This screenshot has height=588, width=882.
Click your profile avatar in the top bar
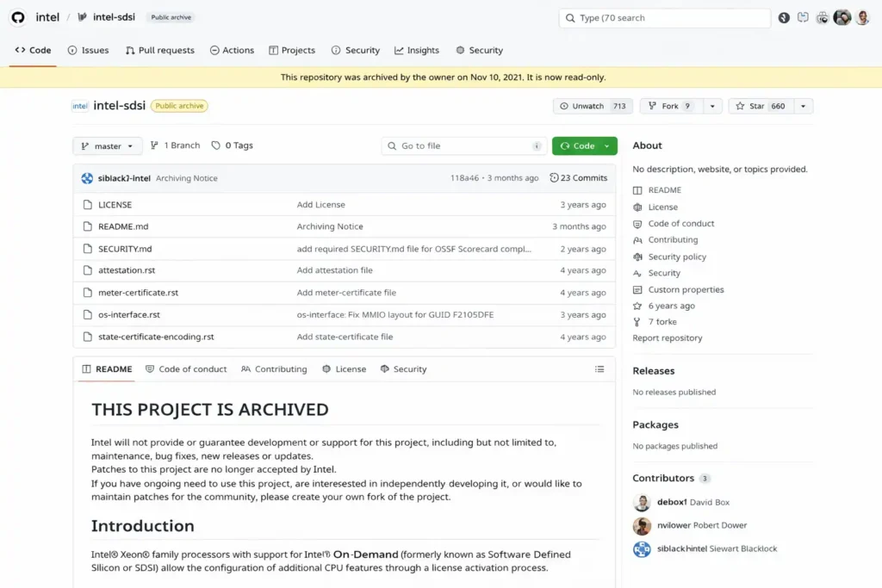tap(862, 16)
